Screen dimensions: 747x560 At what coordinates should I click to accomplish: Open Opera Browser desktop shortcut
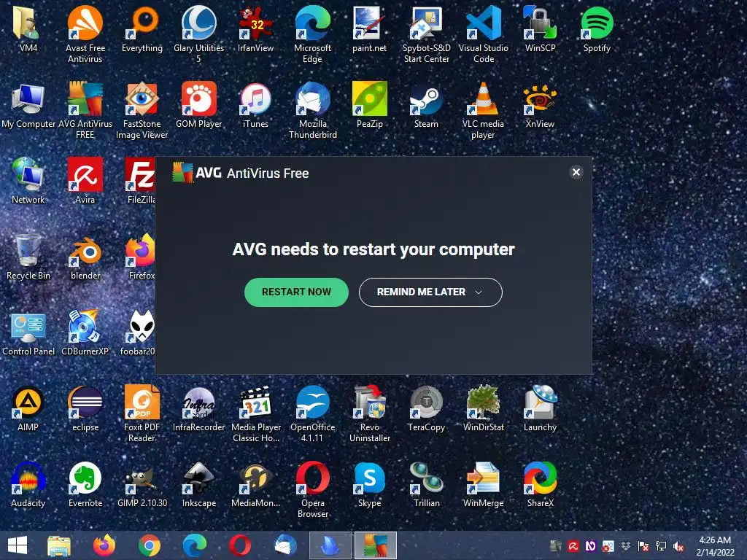(x=312, y=489)
